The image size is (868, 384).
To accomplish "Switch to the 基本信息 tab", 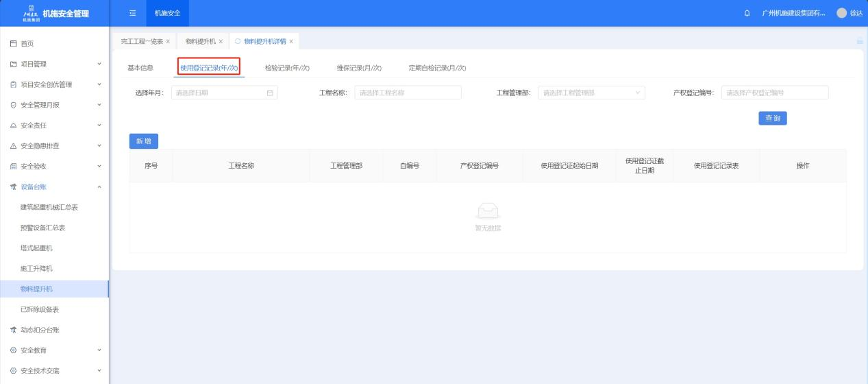I will coord(140,68).
